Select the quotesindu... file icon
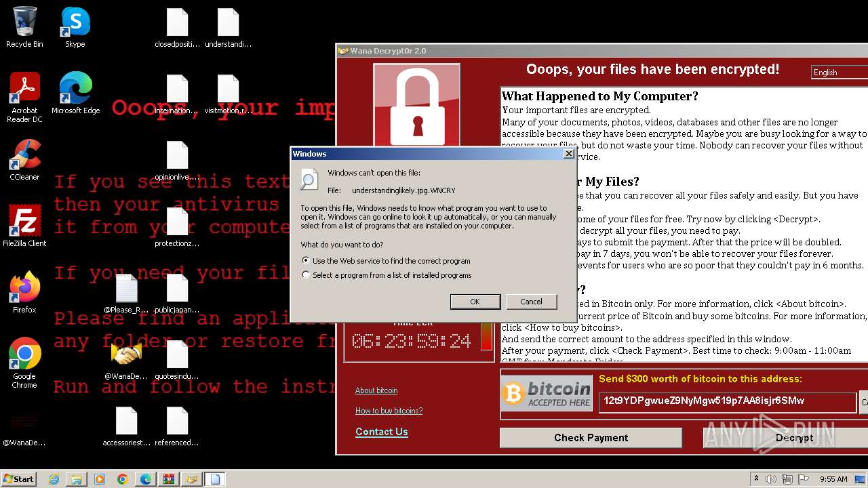The height and width of the screenshot is (488, 868). (177, 359)
